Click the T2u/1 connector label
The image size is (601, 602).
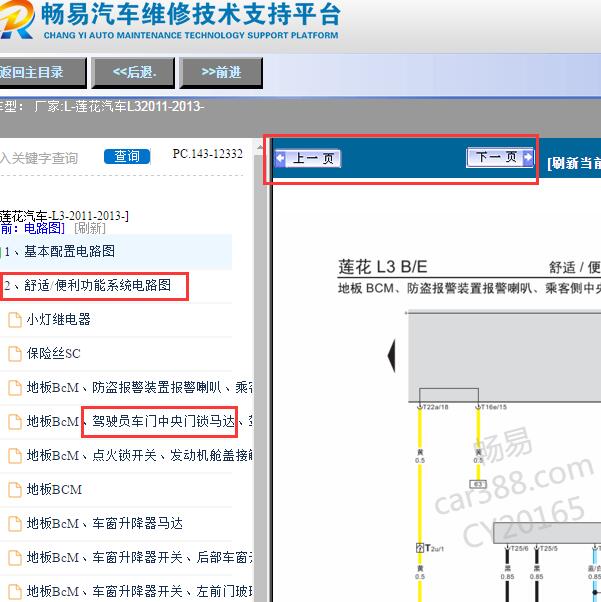coord(434,548)
